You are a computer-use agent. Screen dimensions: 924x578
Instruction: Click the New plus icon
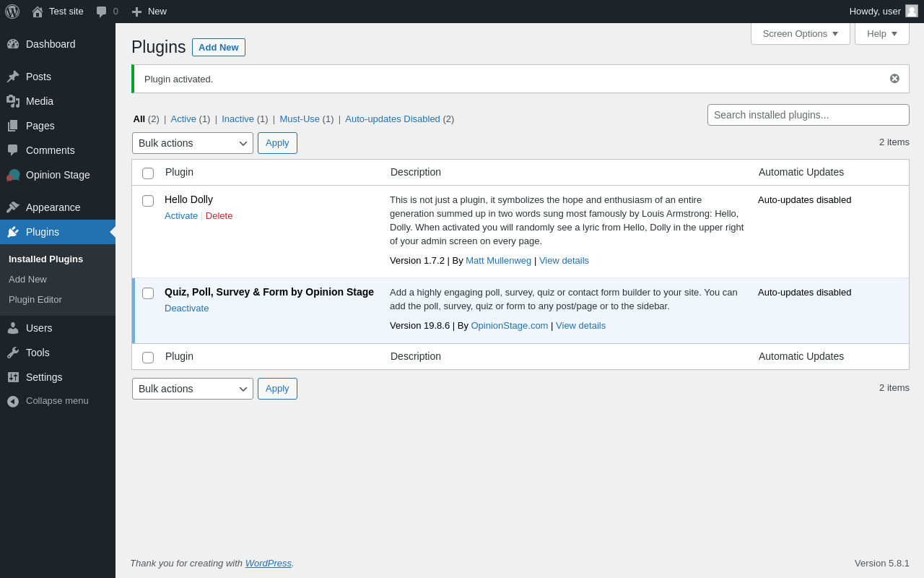[136, 12]
